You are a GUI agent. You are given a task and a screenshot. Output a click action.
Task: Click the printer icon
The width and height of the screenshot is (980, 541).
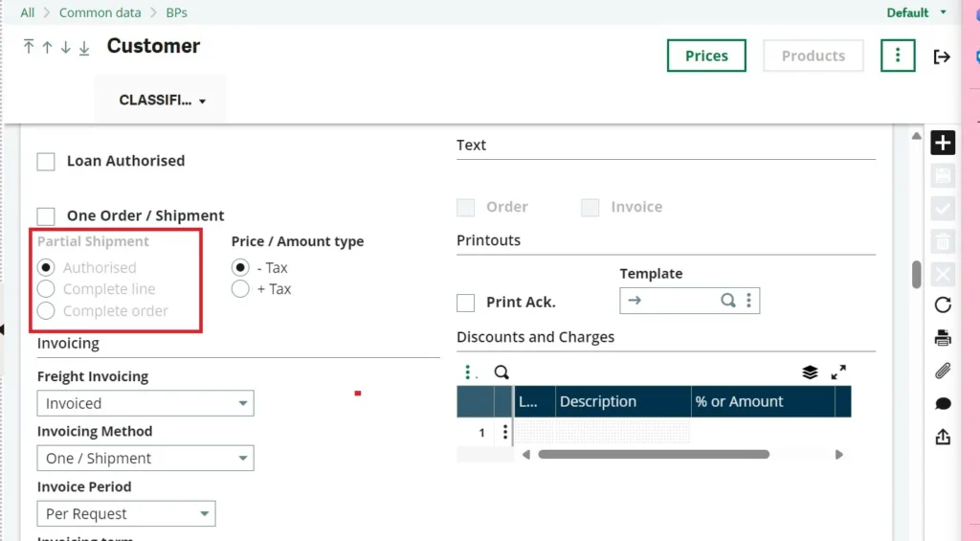[x=943, y=338]
